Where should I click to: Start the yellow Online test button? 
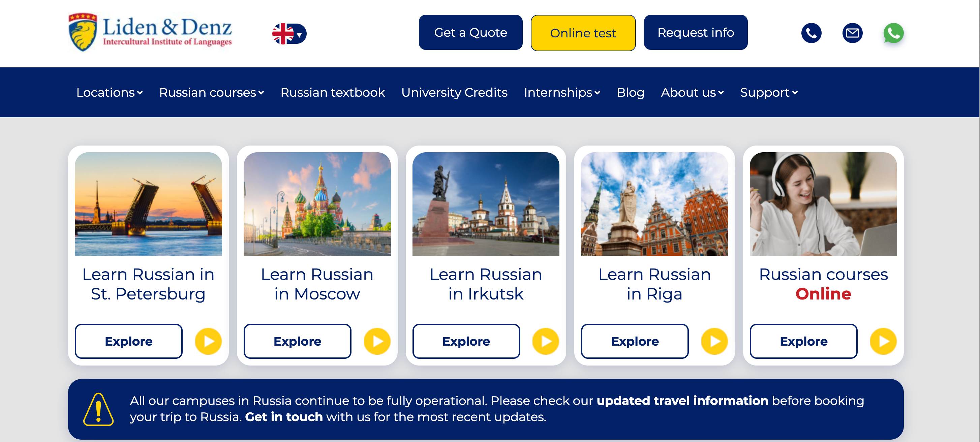pyautogui.click(x=583, y=33)
